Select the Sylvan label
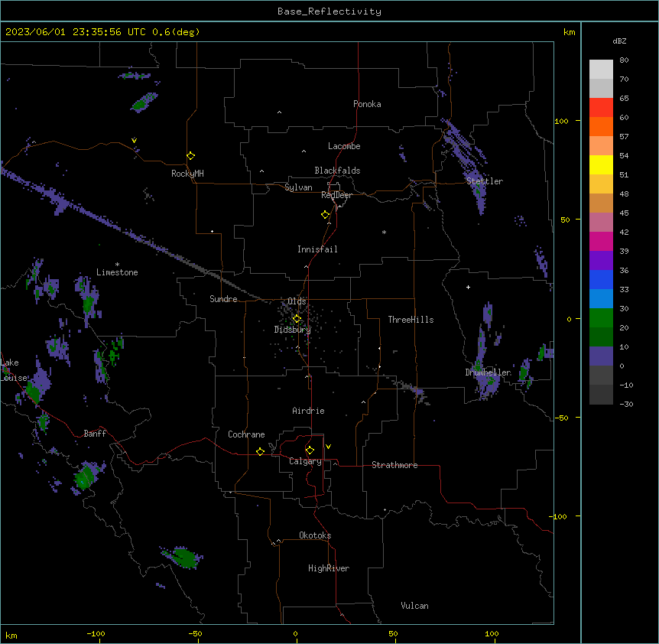This screenshot has height=644, width=659. click(298, 187)
